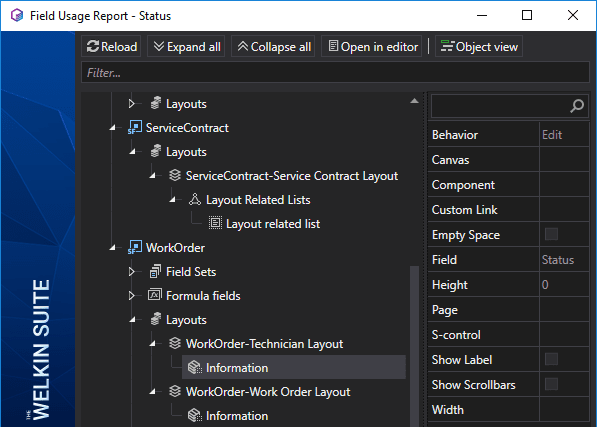Collapse WorkOrder-Technician Layout node
This screenshot has height=427, width=597.
coord(152,344)
